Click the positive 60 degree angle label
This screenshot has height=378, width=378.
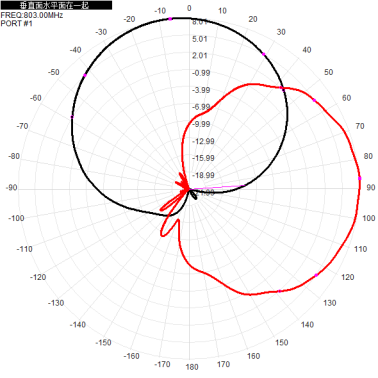pyautogui.click(x=347, y=98)
